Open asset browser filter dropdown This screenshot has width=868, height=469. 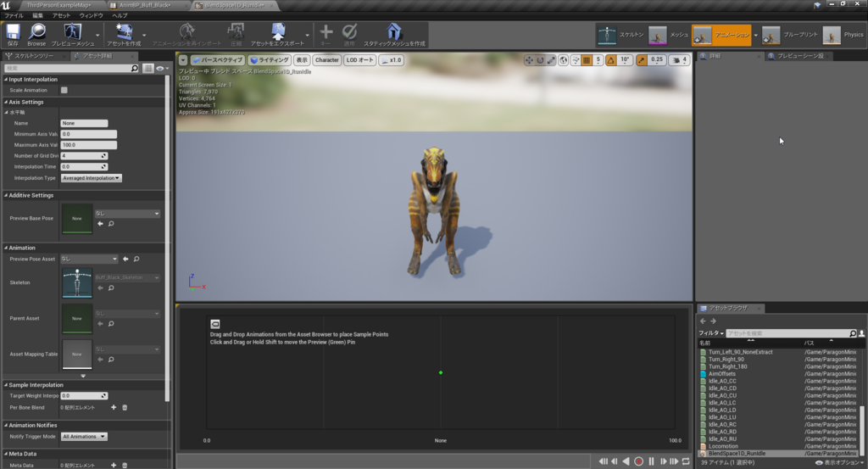click(x=711, y=332)
